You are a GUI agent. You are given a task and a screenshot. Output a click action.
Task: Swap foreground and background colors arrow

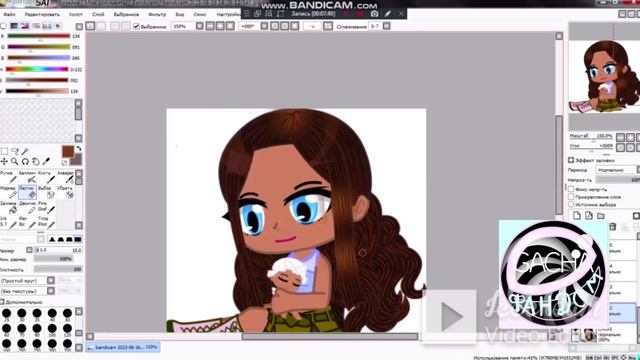(78, 149)
